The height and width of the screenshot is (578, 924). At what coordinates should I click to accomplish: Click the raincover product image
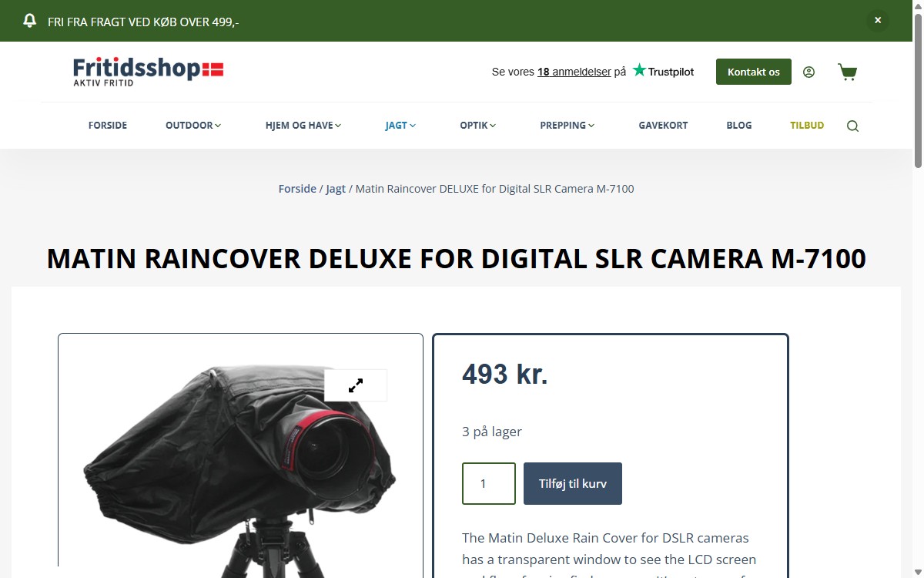coord(240,462)
